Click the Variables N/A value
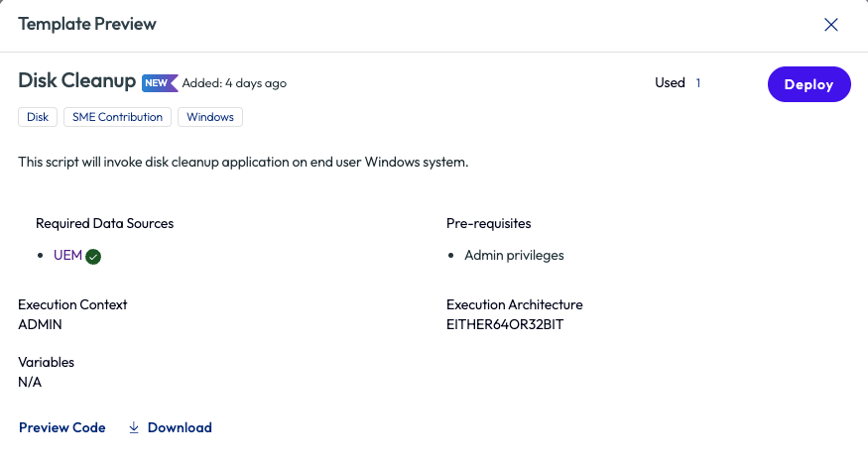The height and width of the screenshot is (465, 868). (x=30, y=382)
